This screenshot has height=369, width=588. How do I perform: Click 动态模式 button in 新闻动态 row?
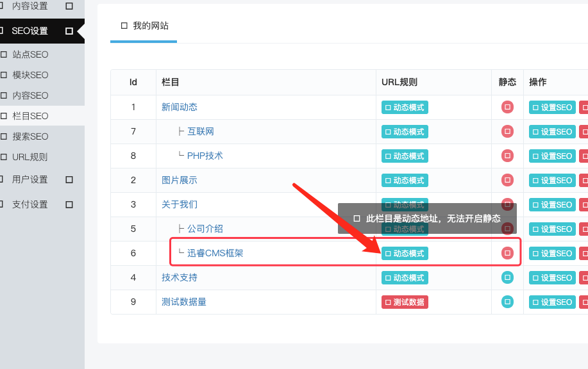point(405,108)
